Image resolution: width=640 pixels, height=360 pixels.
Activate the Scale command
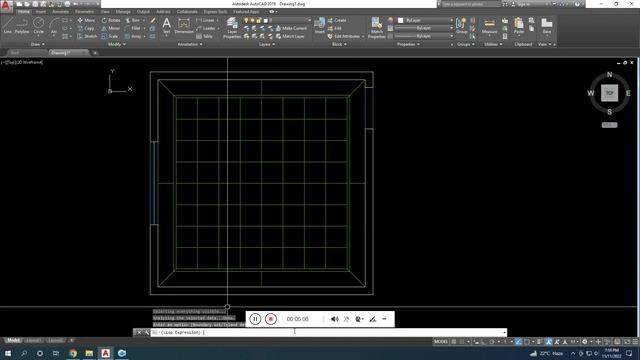point(110,36)
